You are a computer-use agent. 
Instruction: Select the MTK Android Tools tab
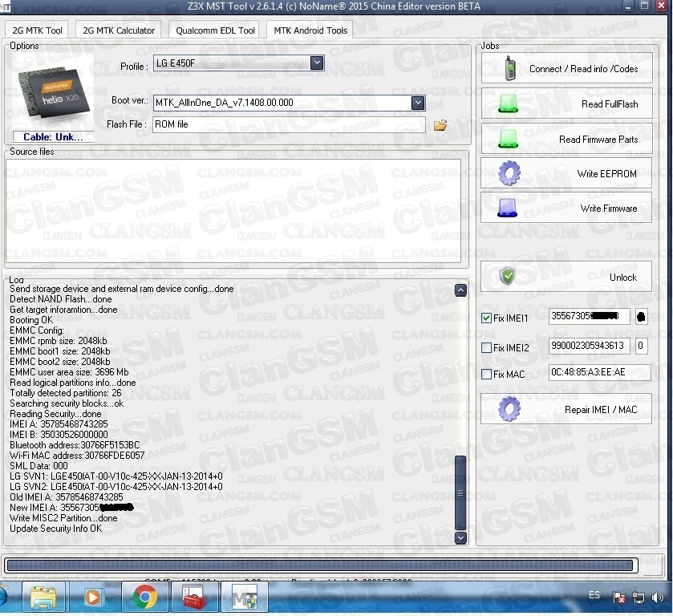(310, 30)
